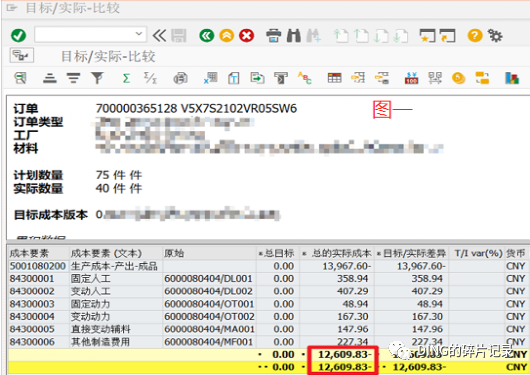This screenshot has height=375, width=530.
Task: Go to previous page icon
Action: coord(361,36)
